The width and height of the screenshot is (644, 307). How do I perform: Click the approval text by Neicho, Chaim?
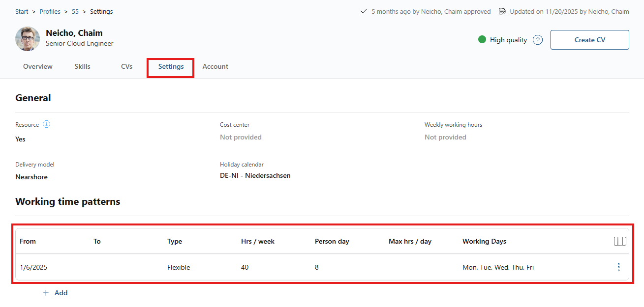431,11
